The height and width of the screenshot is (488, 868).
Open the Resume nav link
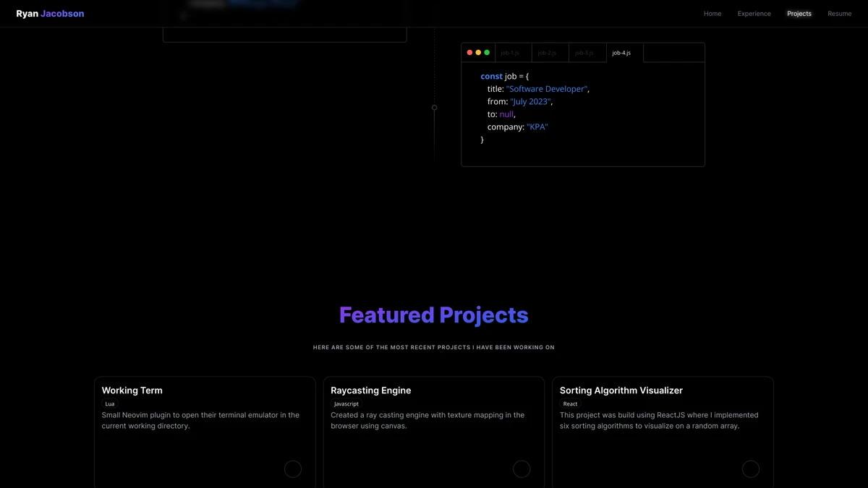[840, 14]
